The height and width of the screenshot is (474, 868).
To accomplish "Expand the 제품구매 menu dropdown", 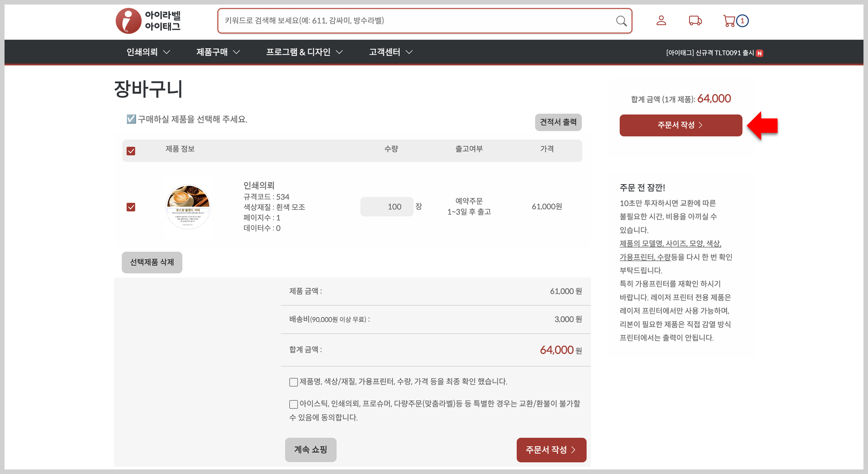I will [218, 52].
